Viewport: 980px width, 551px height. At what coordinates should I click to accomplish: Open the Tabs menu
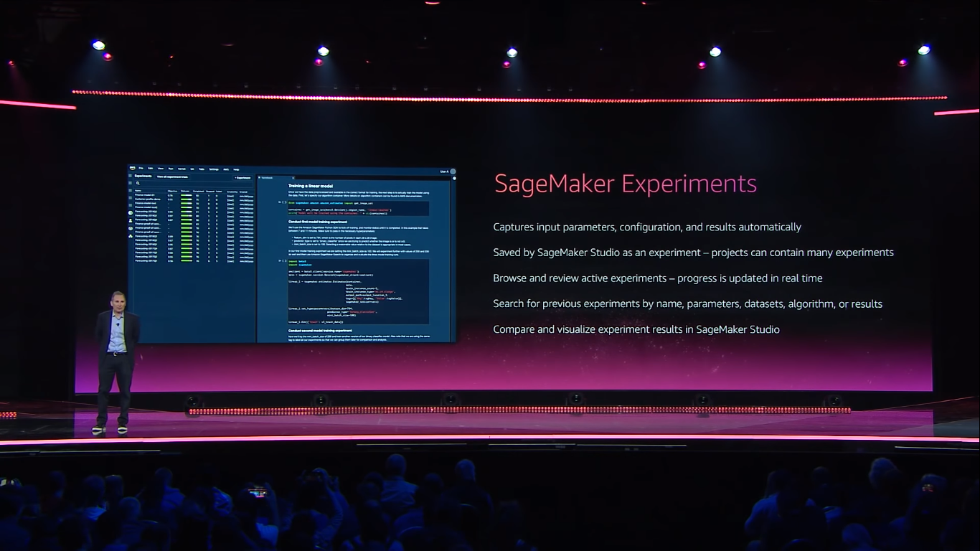coord(202,169)
